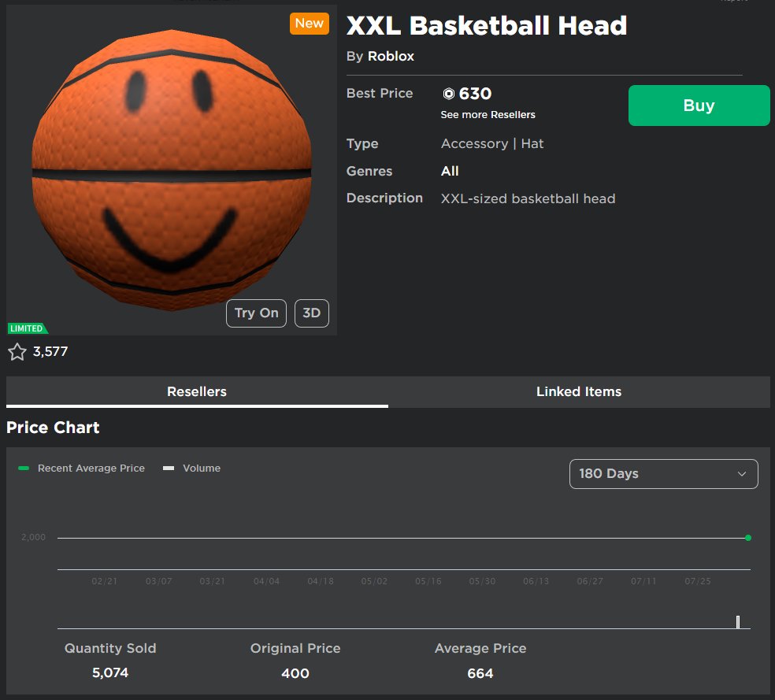Screen dimensions: 775x700
Task: Change the chart period from 180 Days
Action: tap(663, 474)
